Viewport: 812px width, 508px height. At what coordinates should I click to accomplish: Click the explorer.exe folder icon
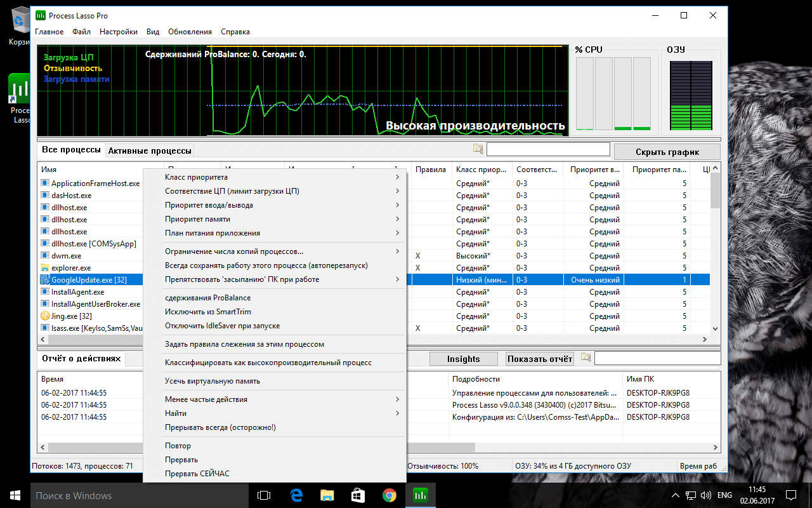[45, 267]
